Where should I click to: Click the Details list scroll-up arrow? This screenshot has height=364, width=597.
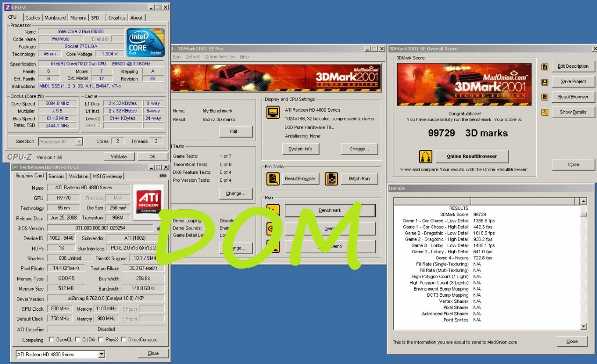click(583, 201)
